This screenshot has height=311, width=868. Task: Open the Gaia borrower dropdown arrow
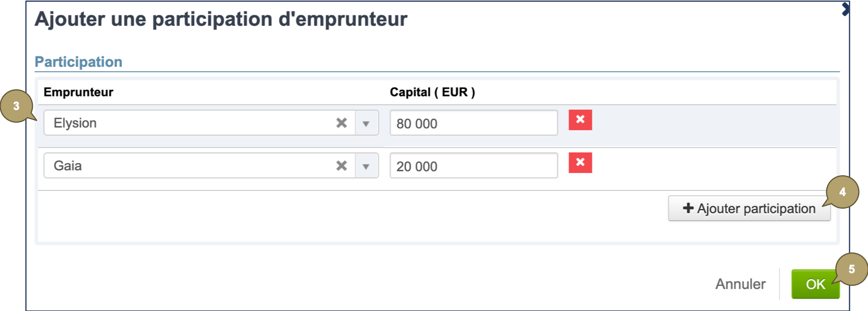(x=366, y=166)
